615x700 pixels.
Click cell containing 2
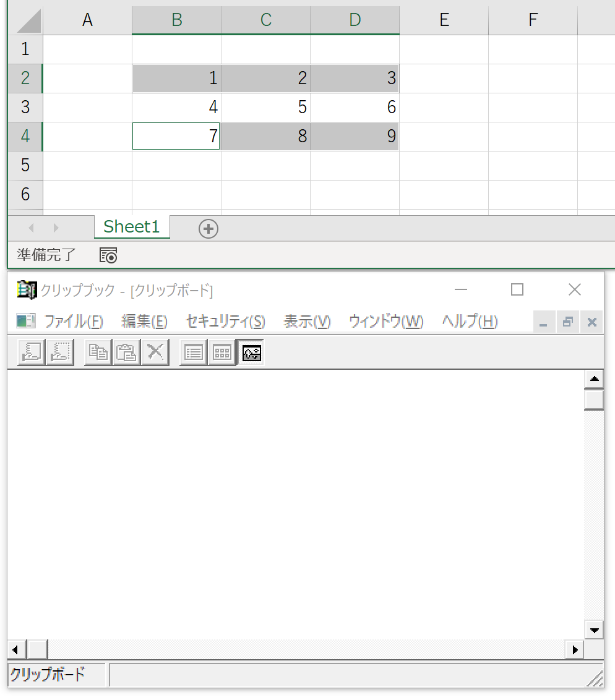pos(266,78)
